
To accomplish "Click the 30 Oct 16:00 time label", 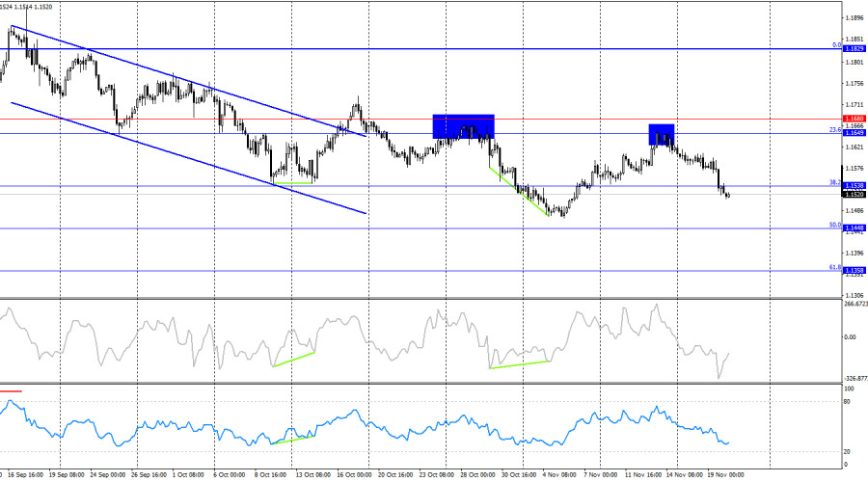I will point(519,475).
